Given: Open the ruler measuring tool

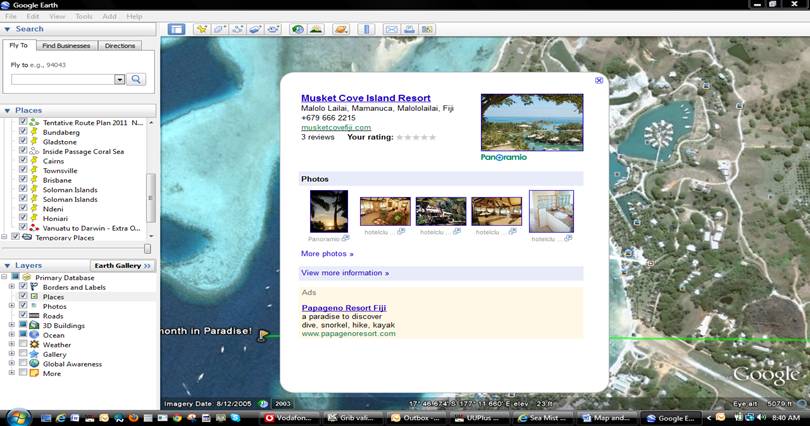Looking at the screenshot, I should [366, 29].
